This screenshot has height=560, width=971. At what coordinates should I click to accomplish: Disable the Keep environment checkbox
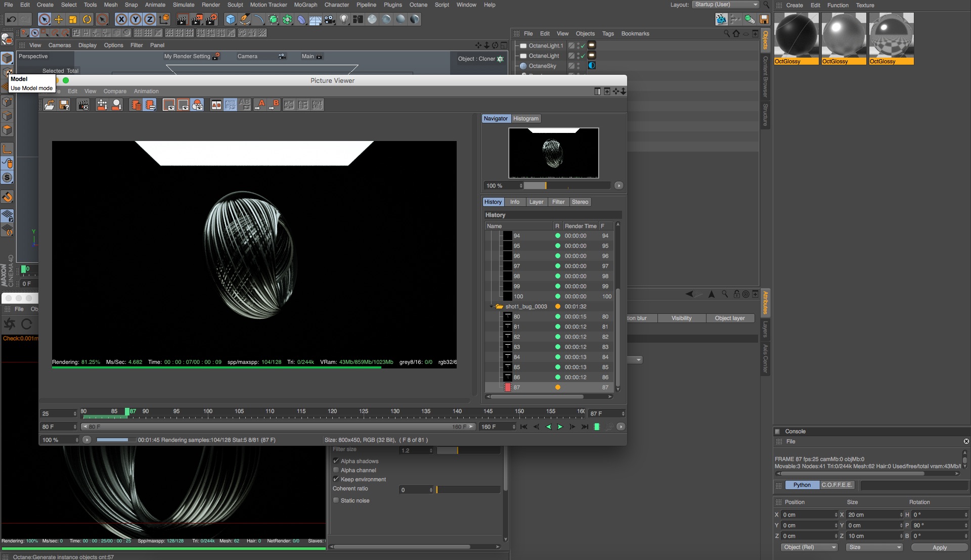point(336,479)
